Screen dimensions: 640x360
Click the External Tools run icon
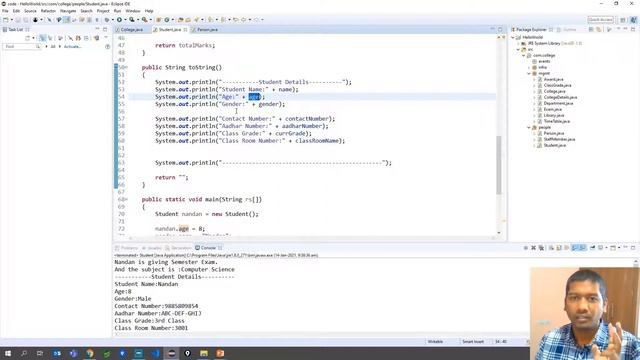pyautogui.click(x=144, y=20)
